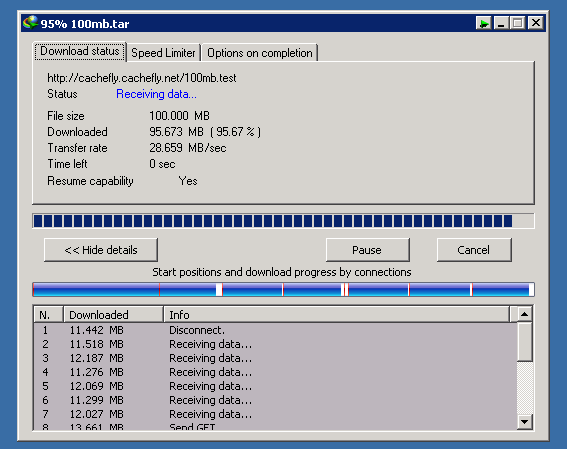The image size is (567, 449).
Task: Click the blue Receiving data... status text
Action: [156, 94]
